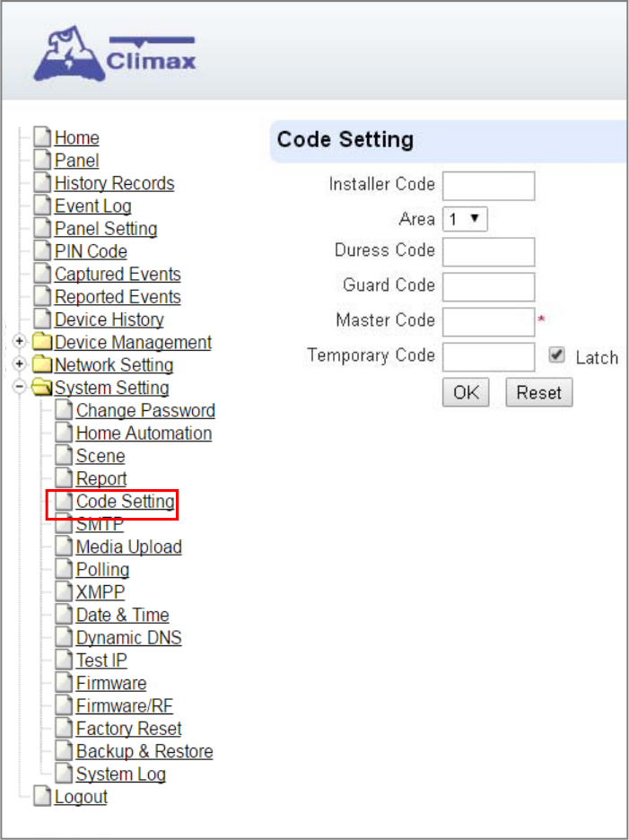Click the Reset button
The image size is (629, 840).
pyautogui.click(x=539, y=393)
